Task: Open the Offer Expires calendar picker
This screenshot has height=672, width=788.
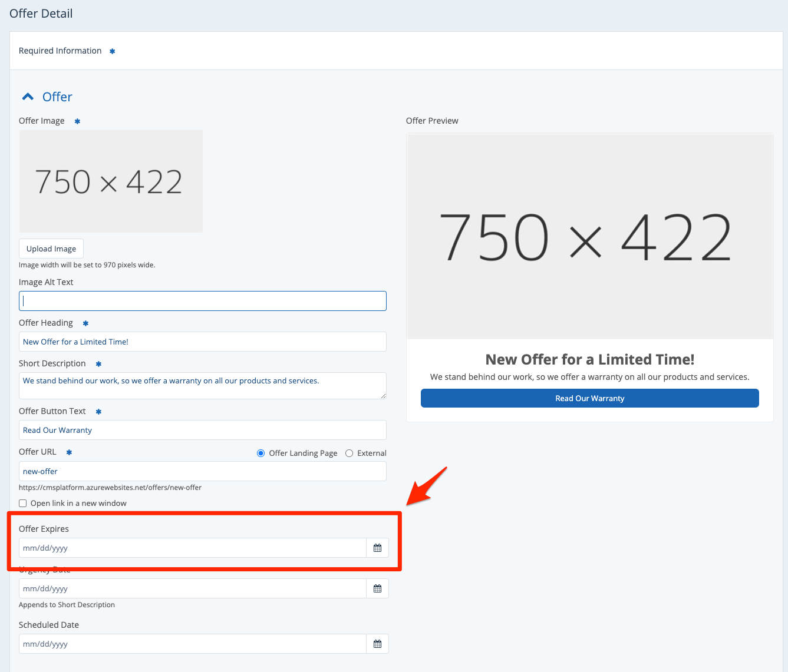Action: coord(377,548)
